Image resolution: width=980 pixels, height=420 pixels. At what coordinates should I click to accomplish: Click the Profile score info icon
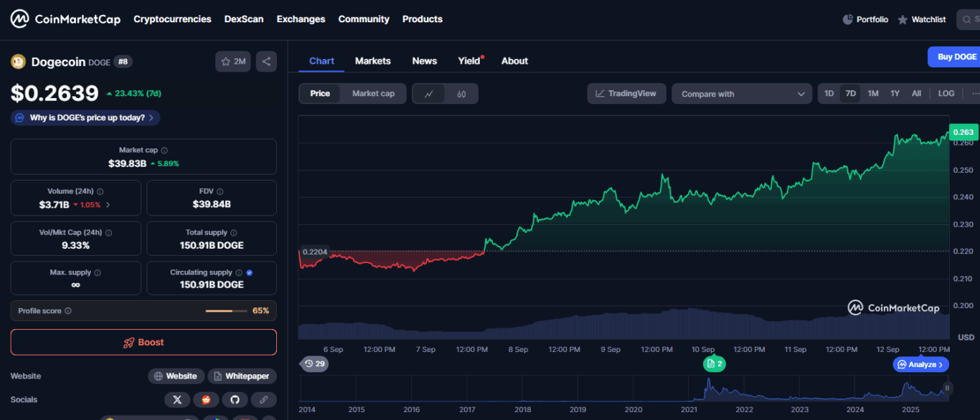point(68,311)
